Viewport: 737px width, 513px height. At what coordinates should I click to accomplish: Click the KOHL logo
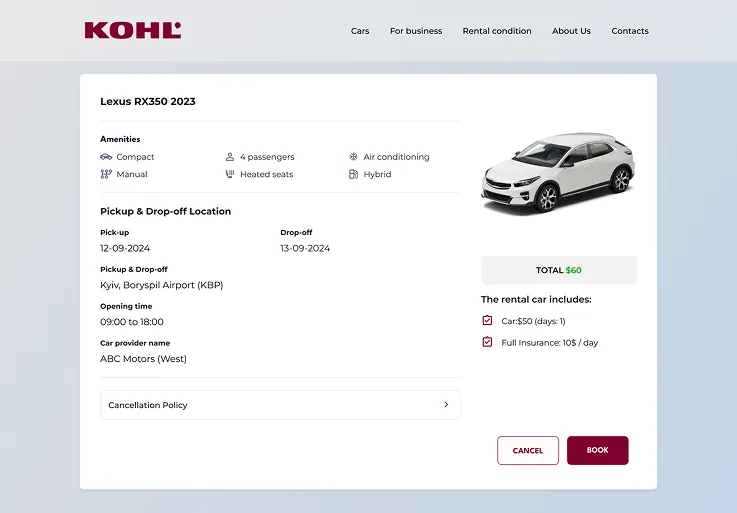[133, 31]
